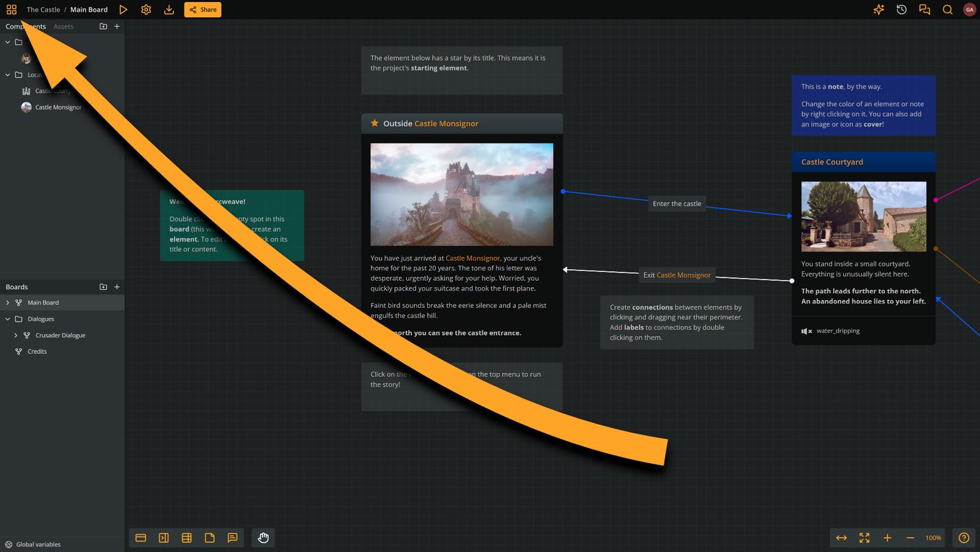Collapse the Dialogues folder

[8, 319]
